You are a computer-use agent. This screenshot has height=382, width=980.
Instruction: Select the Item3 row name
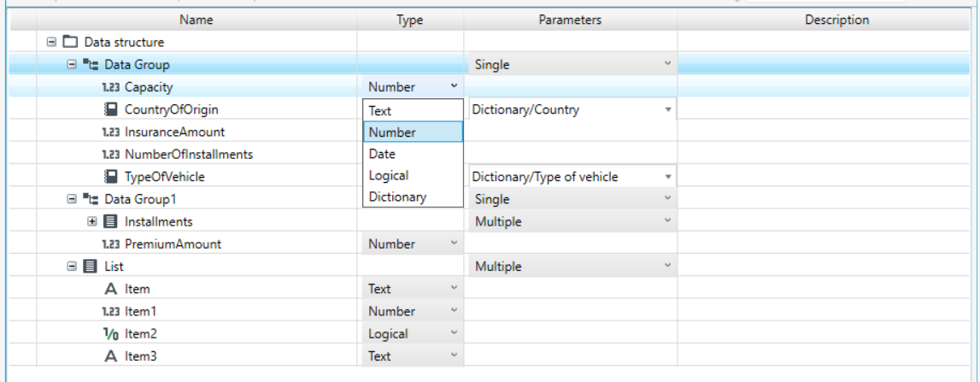(x=141, y=356)
